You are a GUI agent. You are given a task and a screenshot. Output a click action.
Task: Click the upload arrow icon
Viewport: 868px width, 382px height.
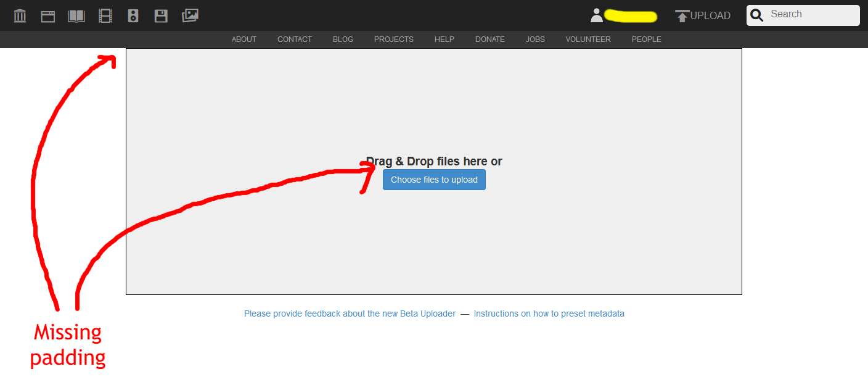(682, 16)
